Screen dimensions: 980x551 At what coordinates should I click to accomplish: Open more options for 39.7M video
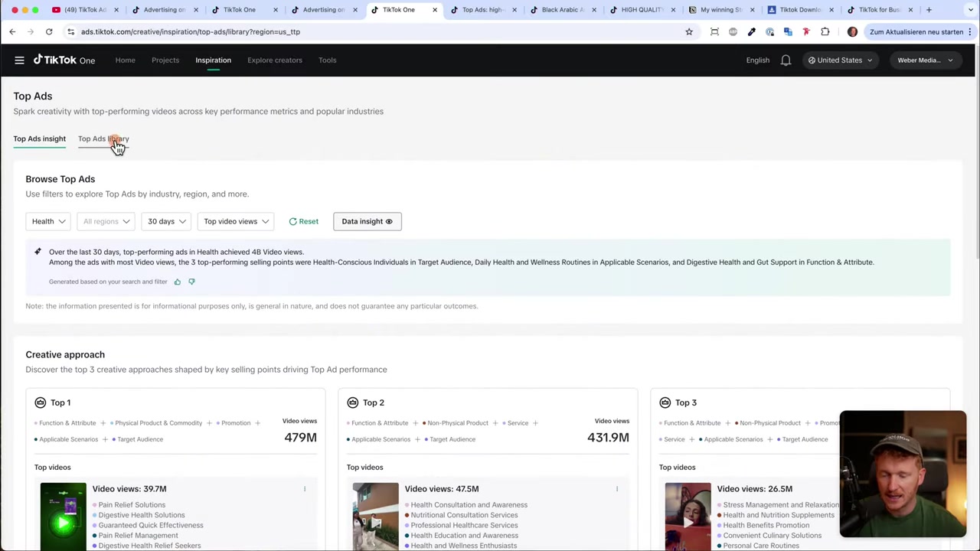(305, 489)
